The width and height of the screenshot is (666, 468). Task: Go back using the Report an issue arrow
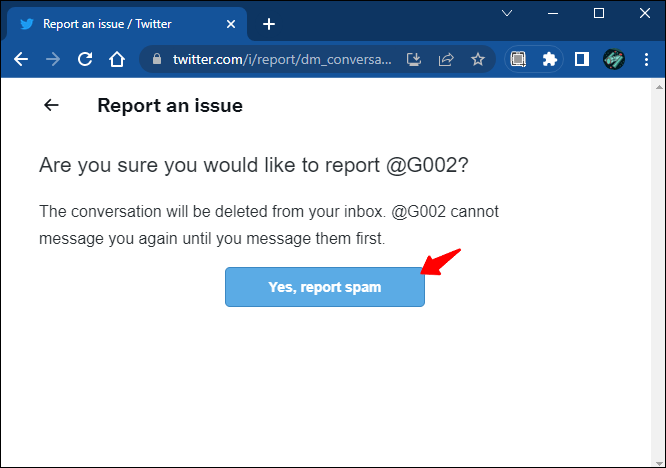click(51, 105)
